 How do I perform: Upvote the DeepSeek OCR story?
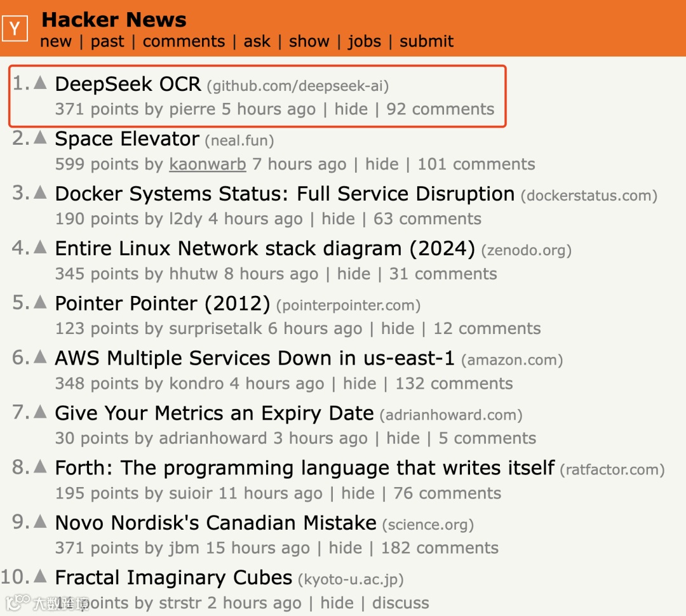click(40, 83)
